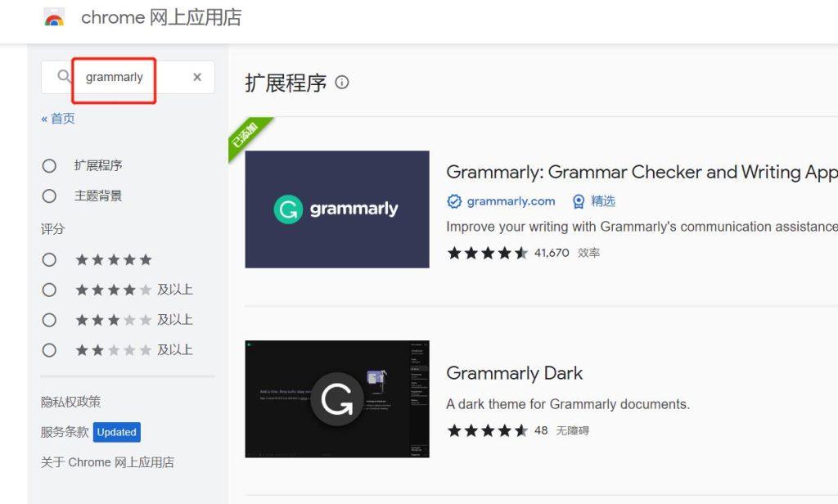Select the 主题背景 filter radio button
This screenshot has width=838, height=504.
(x=49, y=196)
